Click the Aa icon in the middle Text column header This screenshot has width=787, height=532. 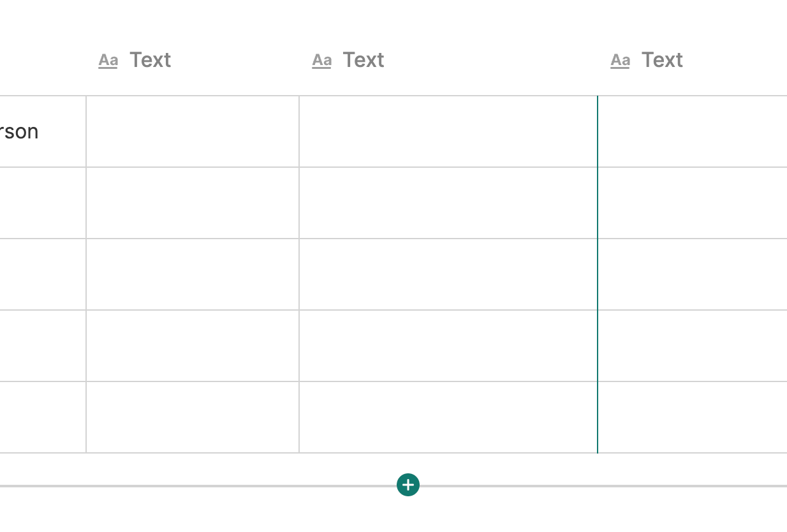pyautogui.click(x=322, y=61)
